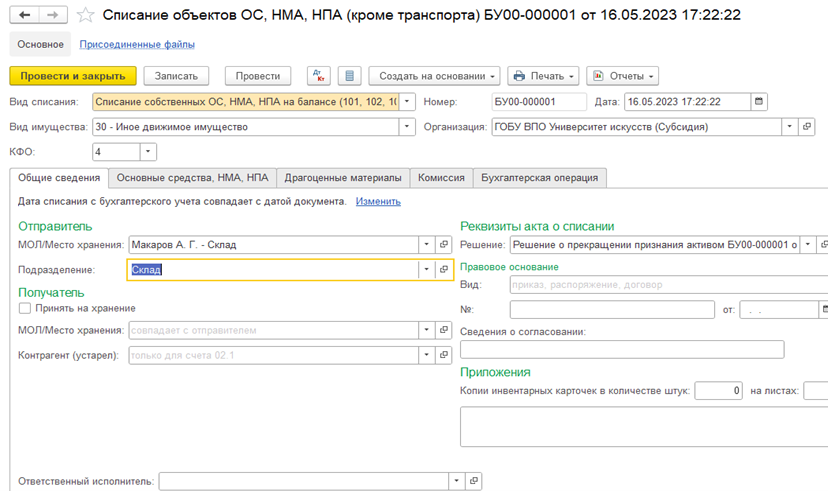The height and width of the screenshot is (491, 828).
Task: Go forward with the right arrow button
Action: tap(53, 15)
